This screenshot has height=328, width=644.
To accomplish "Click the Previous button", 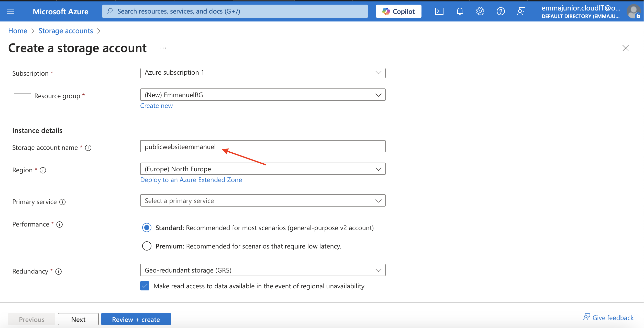I will click(x=32, y=319).
